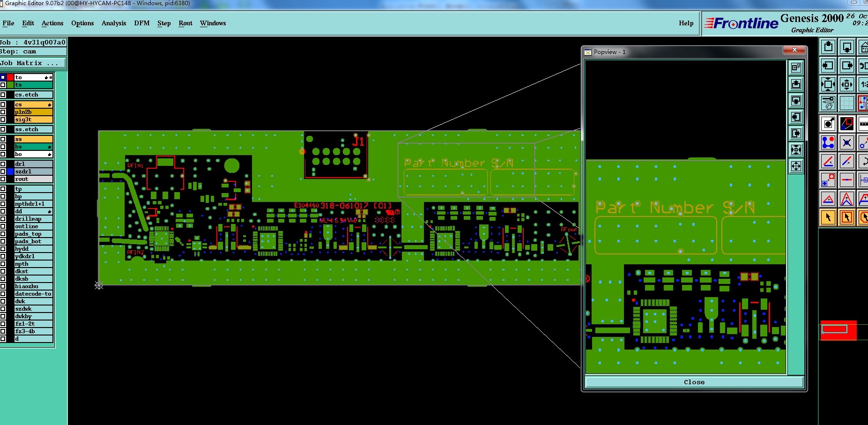Image resolution: width=868 pixels, height=425 pixels.
Task: Select the 'drillmap' layer name
Action: (x=34, y=219)
